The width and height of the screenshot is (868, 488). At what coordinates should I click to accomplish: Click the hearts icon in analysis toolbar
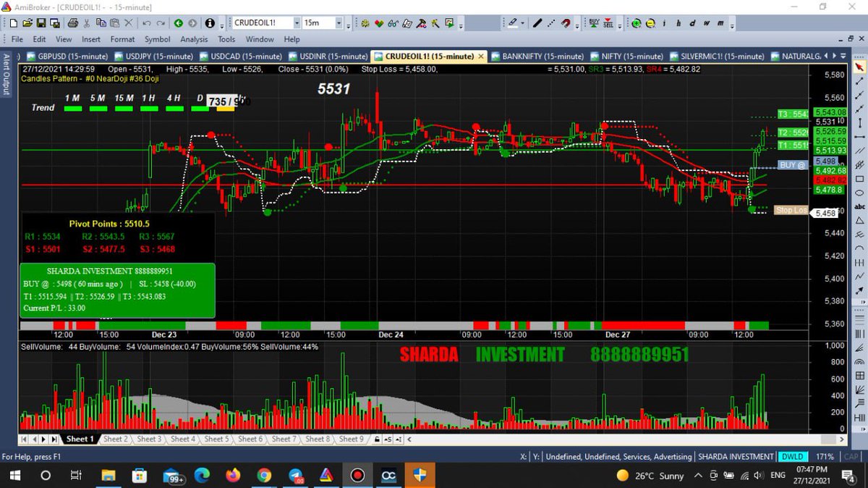(x=378, y=23)
